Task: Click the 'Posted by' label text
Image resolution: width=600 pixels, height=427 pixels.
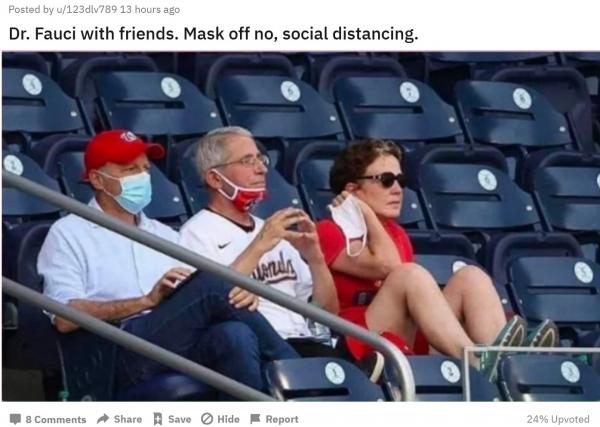Action: 31,10
